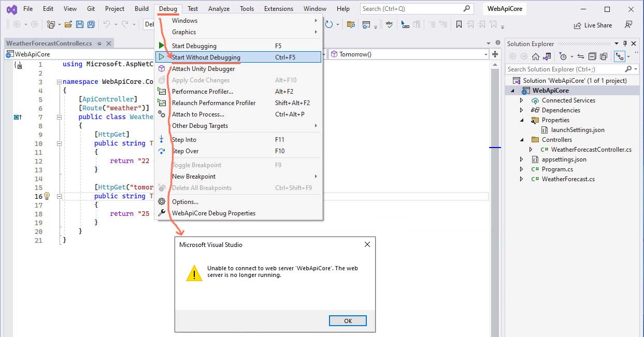Click the Send Feedback person icon
644x337 pixels.
point(628,24)
